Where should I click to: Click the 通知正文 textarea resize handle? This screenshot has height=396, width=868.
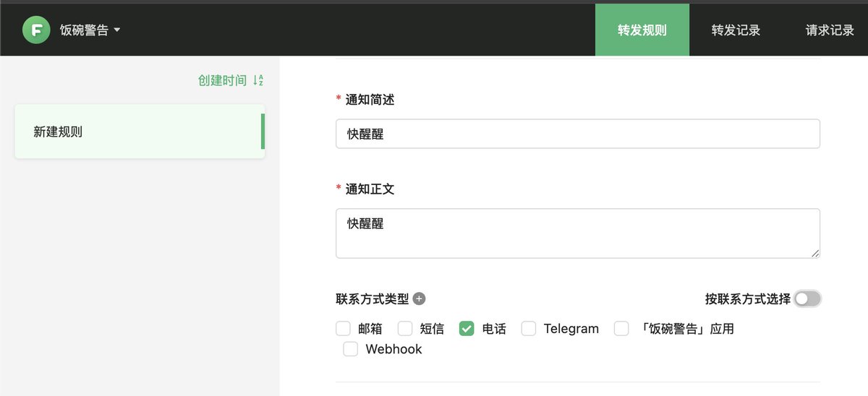pyautogui.click(x=815, y=254)
